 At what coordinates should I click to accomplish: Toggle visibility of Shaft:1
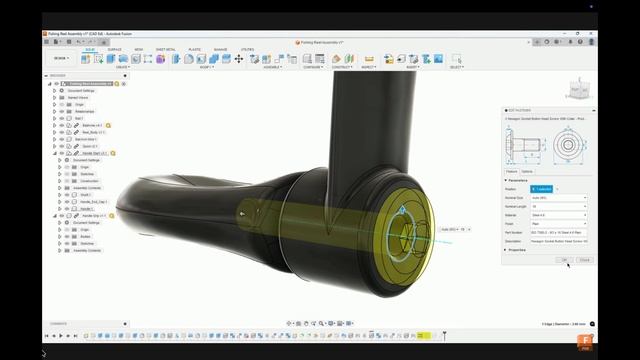coord(67,195)
